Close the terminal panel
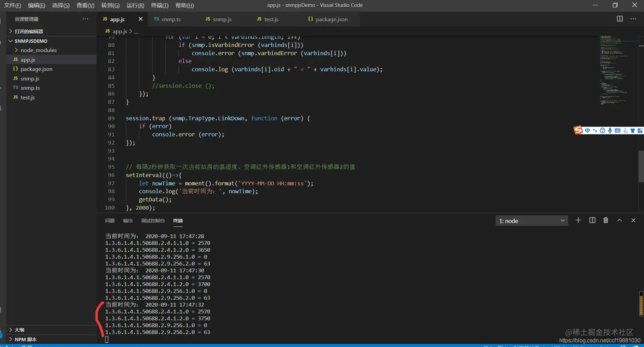Viewport: 644px width, 347px height. pyautogui.click(x=633, y=220)
